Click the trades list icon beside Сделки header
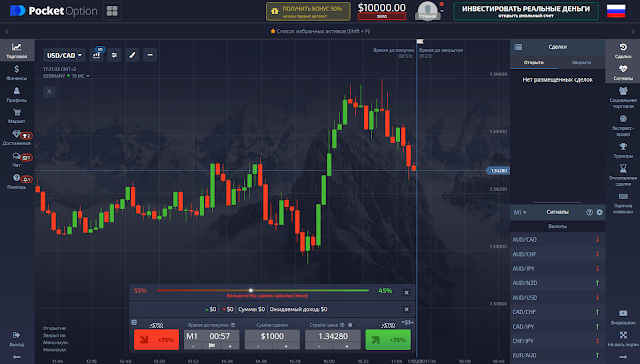The image size is (640, 364). point(518,47)
